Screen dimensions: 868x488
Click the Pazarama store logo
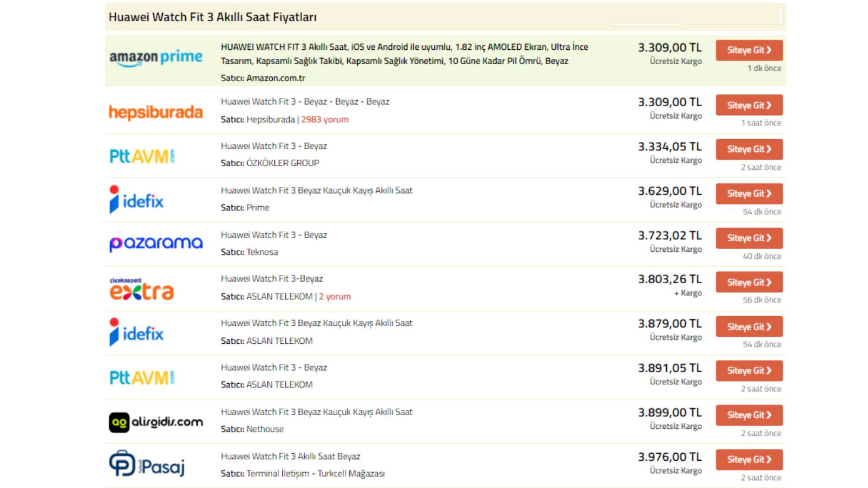(x=156, y=244)
